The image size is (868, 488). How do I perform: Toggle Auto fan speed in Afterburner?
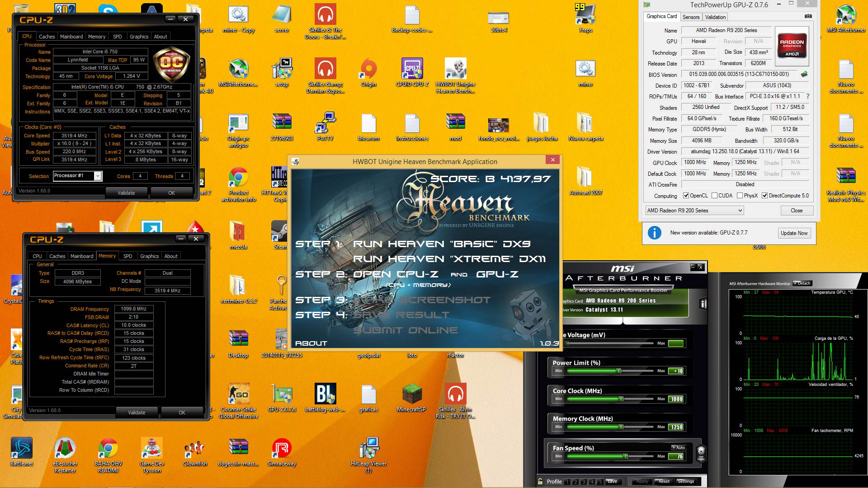click(678, 448)
